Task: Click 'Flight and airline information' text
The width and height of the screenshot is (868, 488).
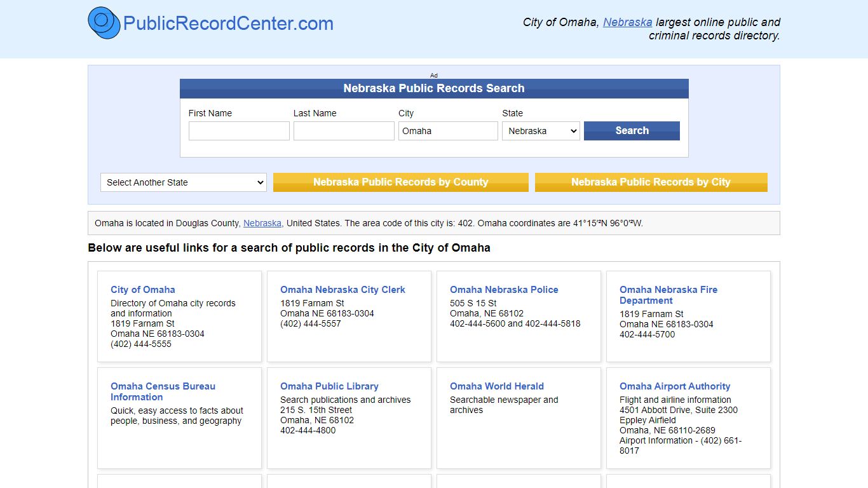Action: point(675,400)
